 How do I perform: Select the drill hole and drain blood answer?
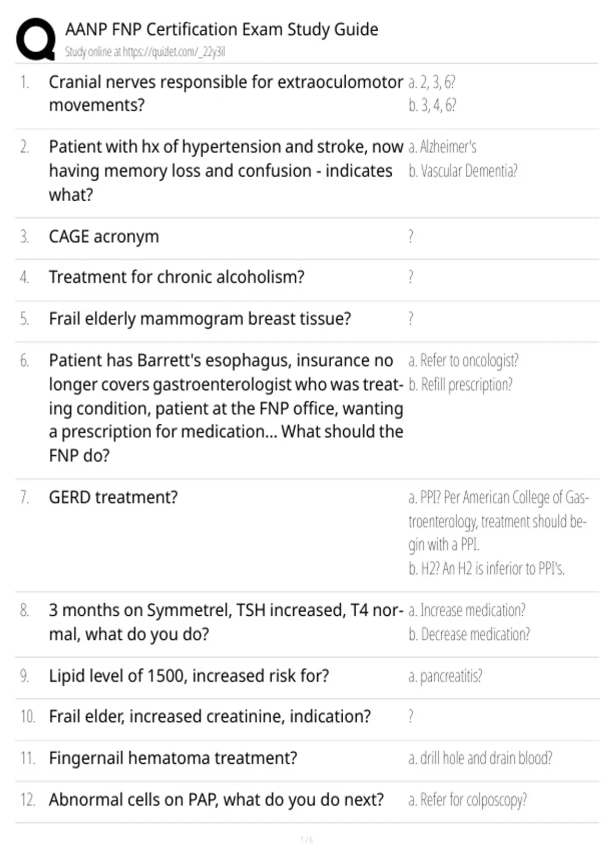coord(480,758)
